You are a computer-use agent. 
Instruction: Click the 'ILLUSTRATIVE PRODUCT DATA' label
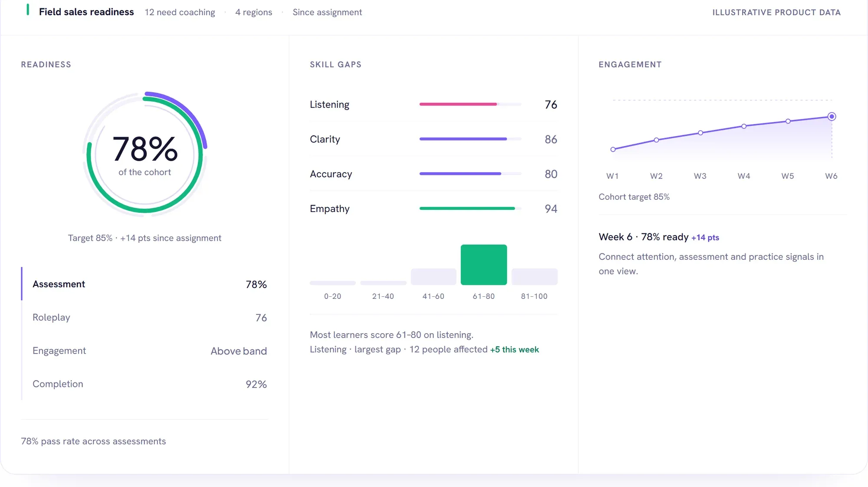pyautogui.click(x=776, y=13)
